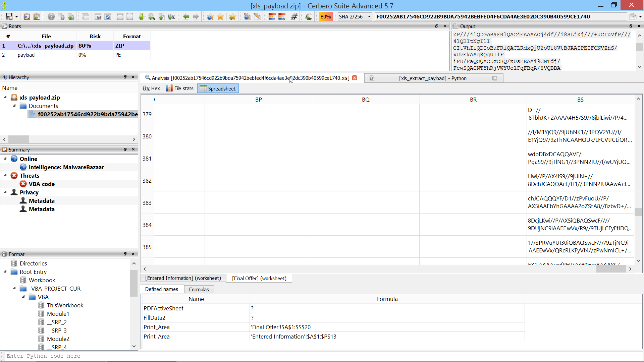
Task: Float the Output panel
Action: pos(631,26)
